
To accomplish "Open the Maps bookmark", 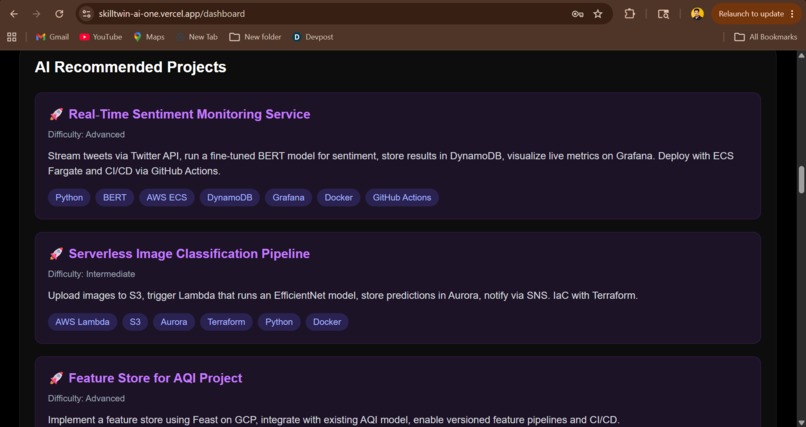I will (149, 37).
